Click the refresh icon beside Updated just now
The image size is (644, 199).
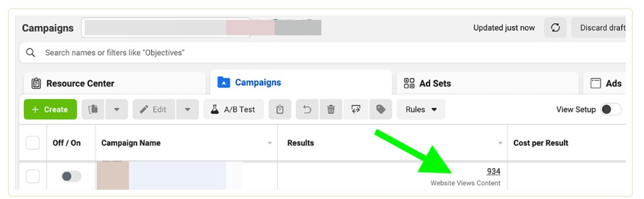point(555,28)
